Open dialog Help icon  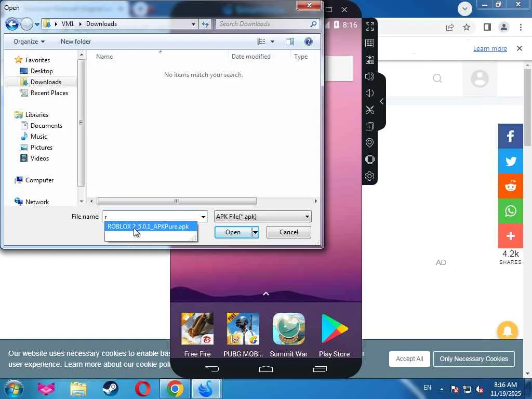309,42
